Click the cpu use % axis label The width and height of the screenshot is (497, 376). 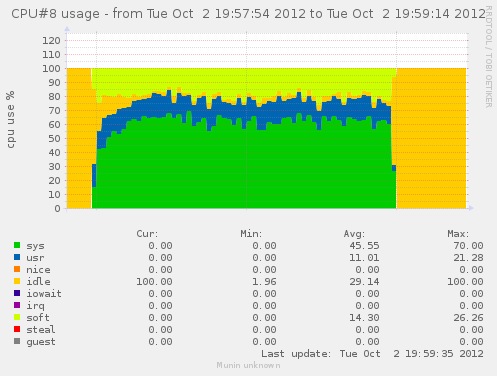point(11,119)
